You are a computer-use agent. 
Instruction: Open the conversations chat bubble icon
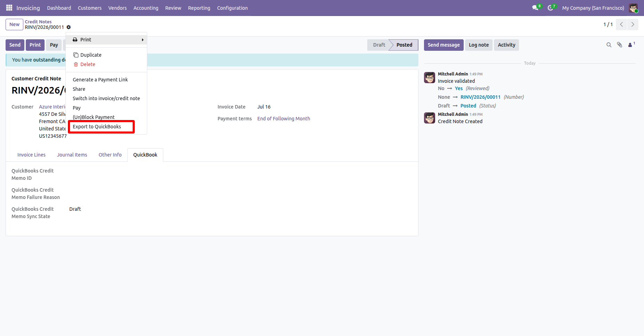[535, 8]
